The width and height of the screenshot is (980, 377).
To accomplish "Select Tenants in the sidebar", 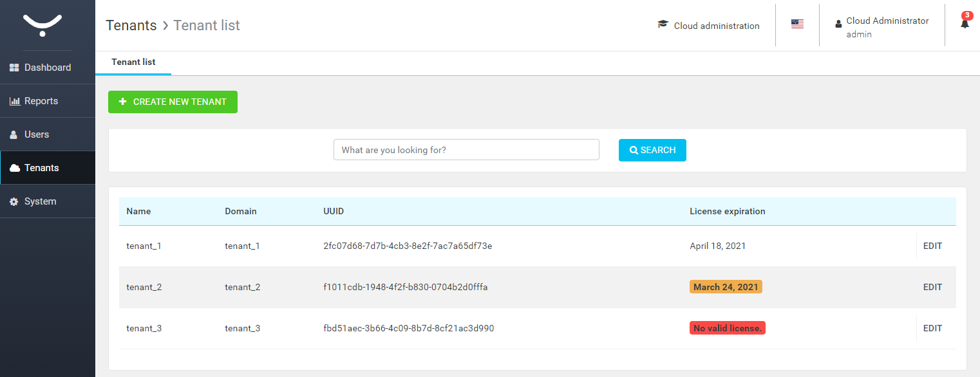I will [41, 168].
